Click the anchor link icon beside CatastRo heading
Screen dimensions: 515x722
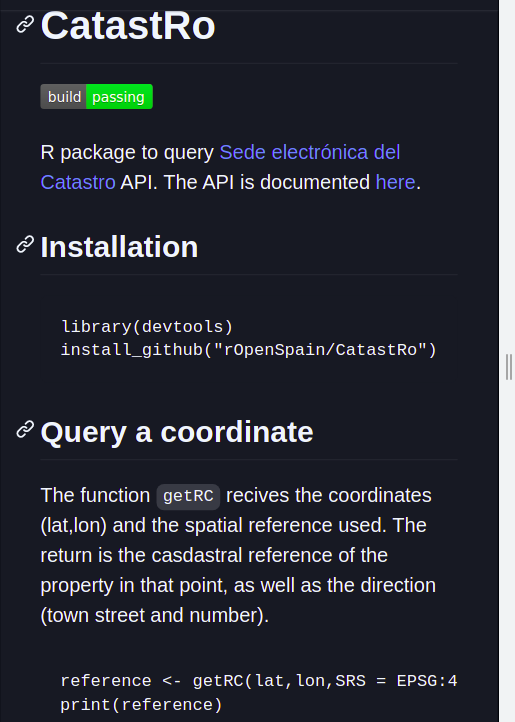(x=25, y=25)
